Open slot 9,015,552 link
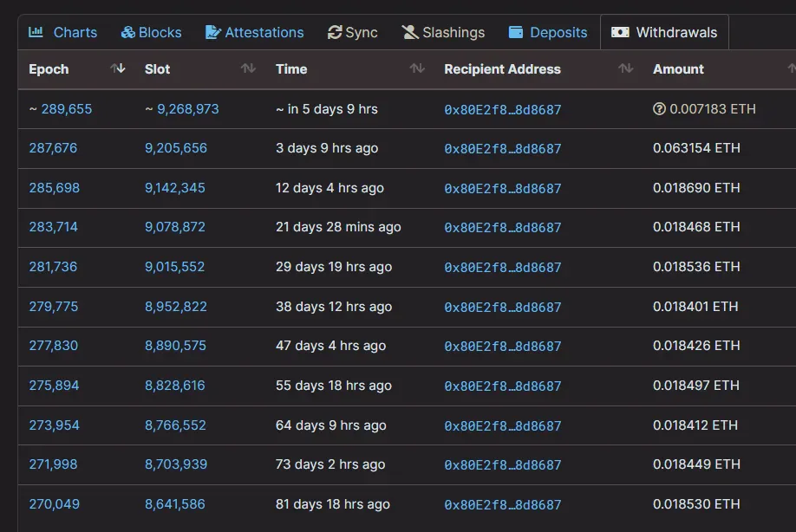The image size is (796, 532). [x=174, y=267]
